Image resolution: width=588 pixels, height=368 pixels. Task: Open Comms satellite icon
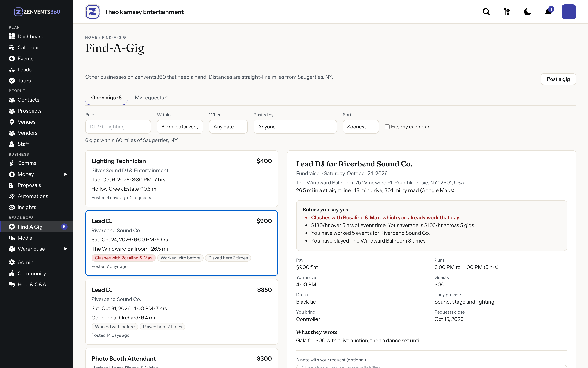(x=12, y=163)
